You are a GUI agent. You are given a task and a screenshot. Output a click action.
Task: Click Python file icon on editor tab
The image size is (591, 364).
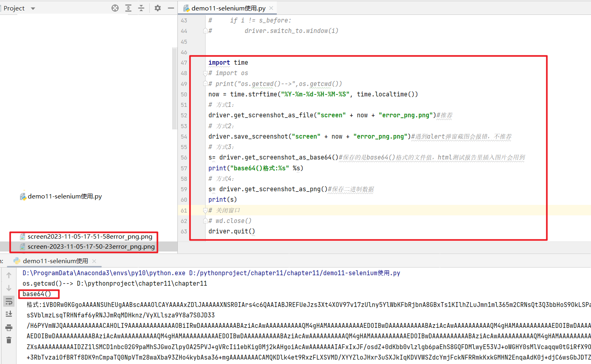click(186, 8)
